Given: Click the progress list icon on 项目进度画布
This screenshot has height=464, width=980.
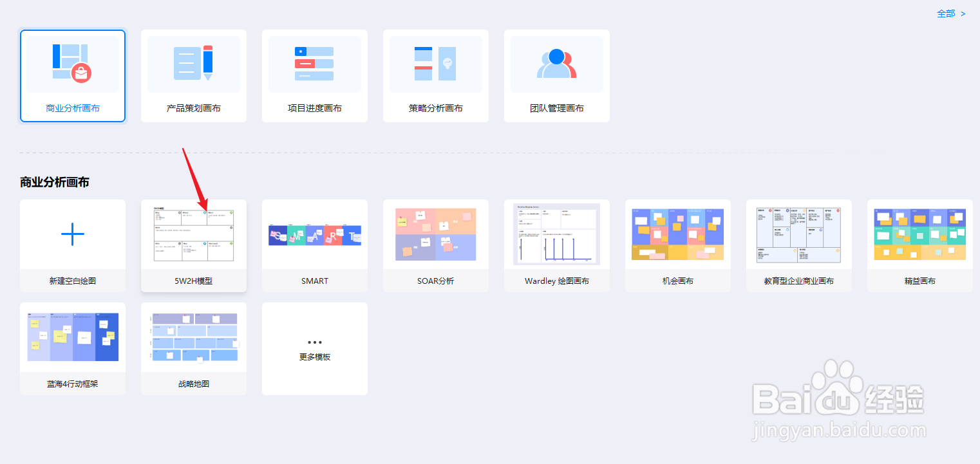Looking at the screenshot, I should pos(314,63).
